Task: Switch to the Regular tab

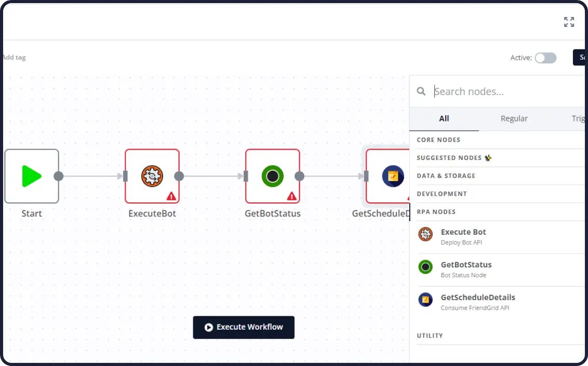Action: click(514, 119)
